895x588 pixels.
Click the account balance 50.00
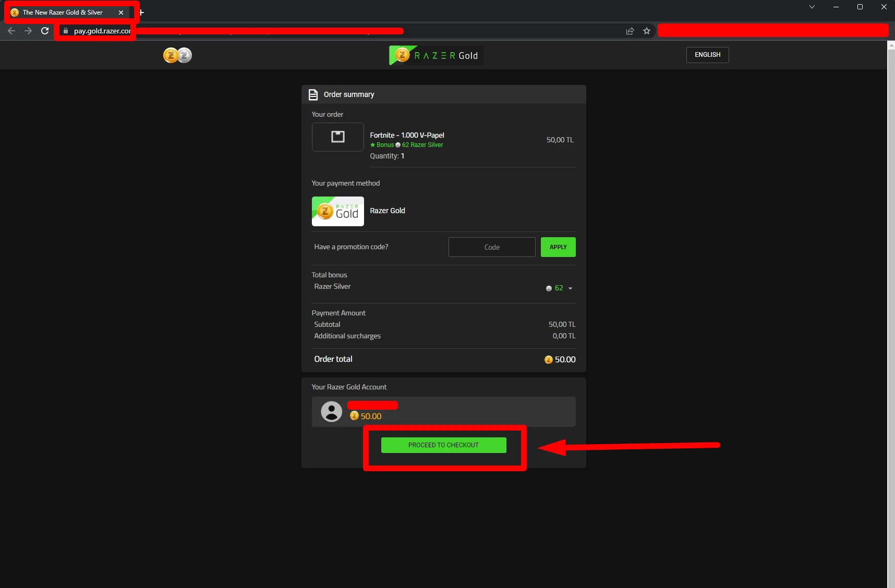[x=371, y=416]
